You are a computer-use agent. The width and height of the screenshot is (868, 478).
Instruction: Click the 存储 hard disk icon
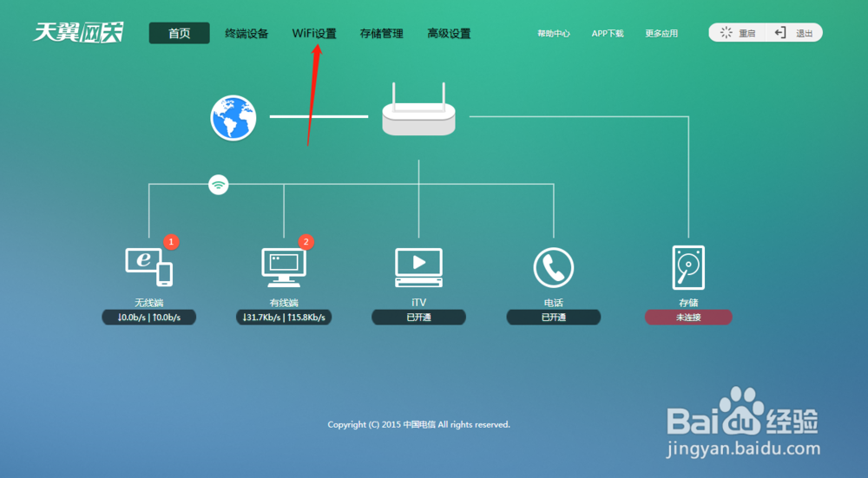tap(688, 268)
